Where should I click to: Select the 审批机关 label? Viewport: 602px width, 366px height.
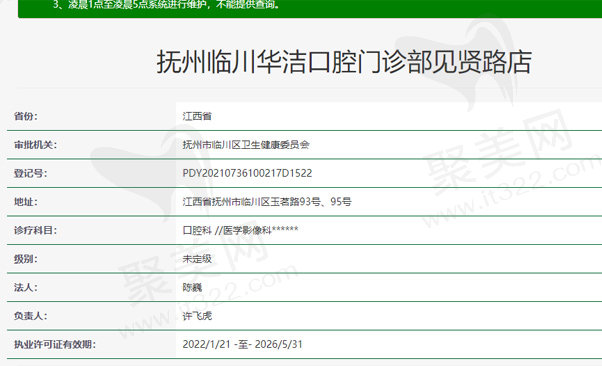[35, 145]
